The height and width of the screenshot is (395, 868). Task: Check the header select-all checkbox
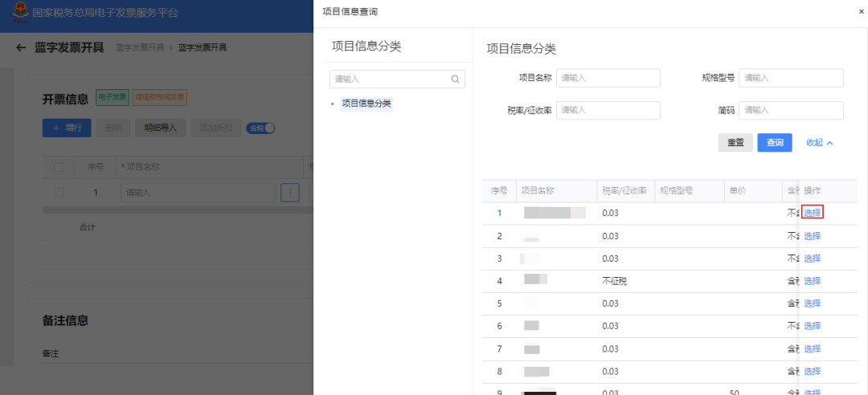(59, 167)
